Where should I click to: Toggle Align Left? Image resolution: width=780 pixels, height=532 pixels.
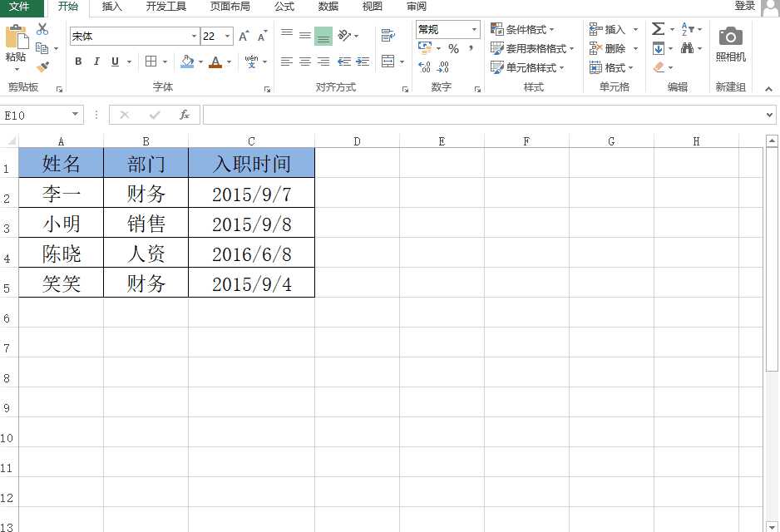[x=287, y=62]
